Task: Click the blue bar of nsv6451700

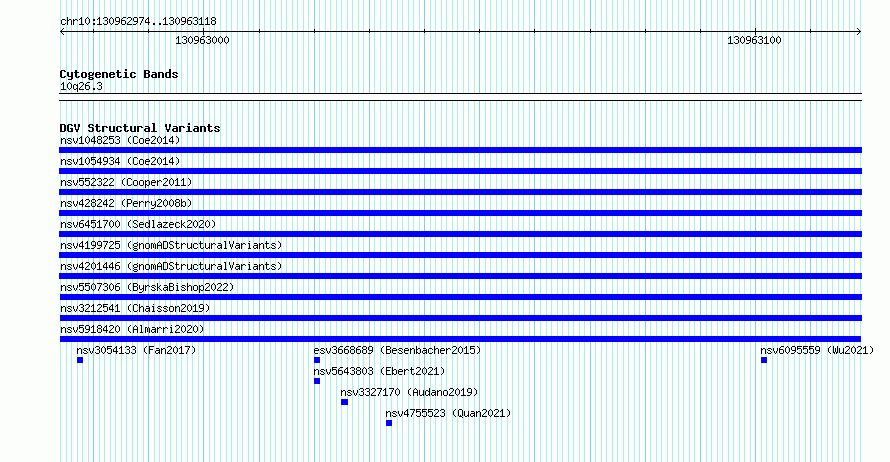Action: (460, 234)
